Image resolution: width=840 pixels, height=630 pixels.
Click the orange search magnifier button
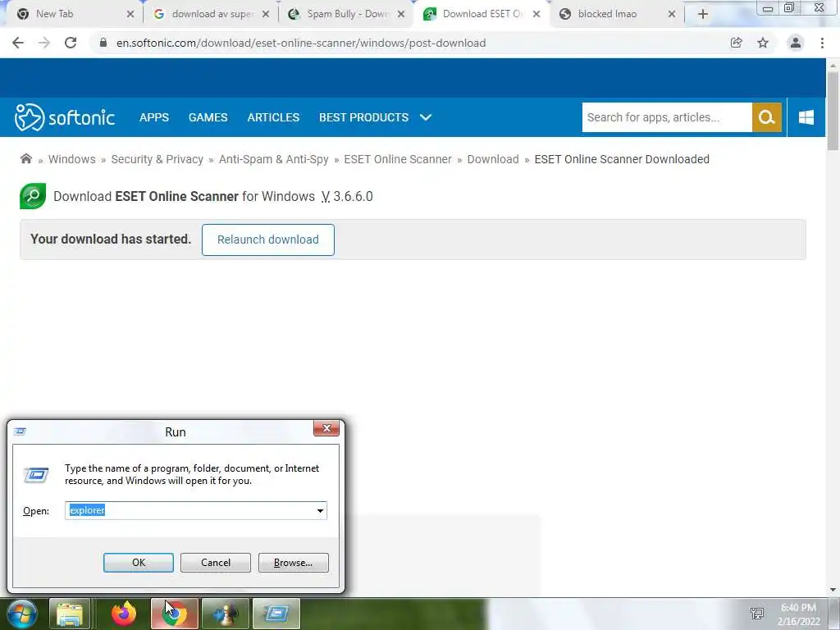pos(767,117)
